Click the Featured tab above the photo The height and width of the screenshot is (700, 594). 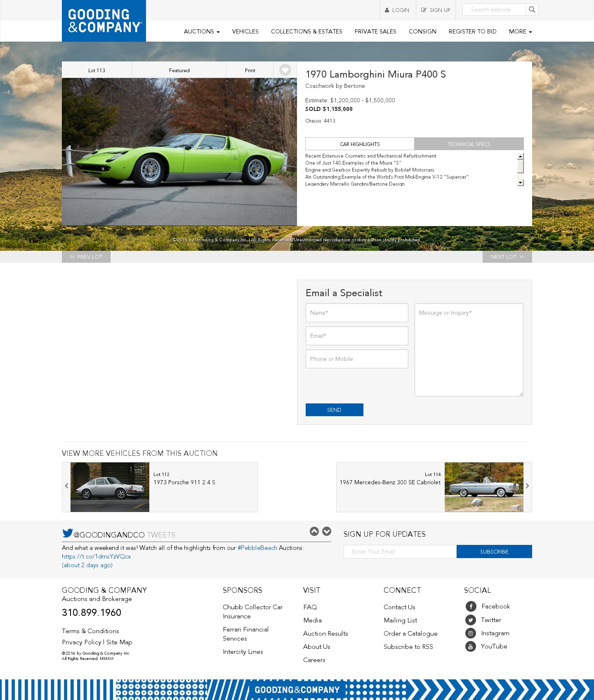coord(179,70)
